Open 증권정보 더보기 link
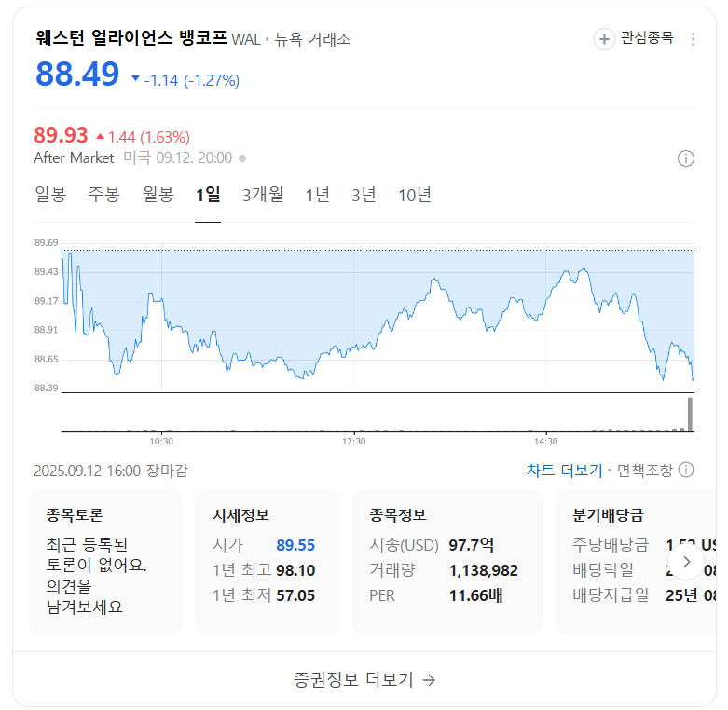Viewport: 728px width, 710px height. pos(364,680)
